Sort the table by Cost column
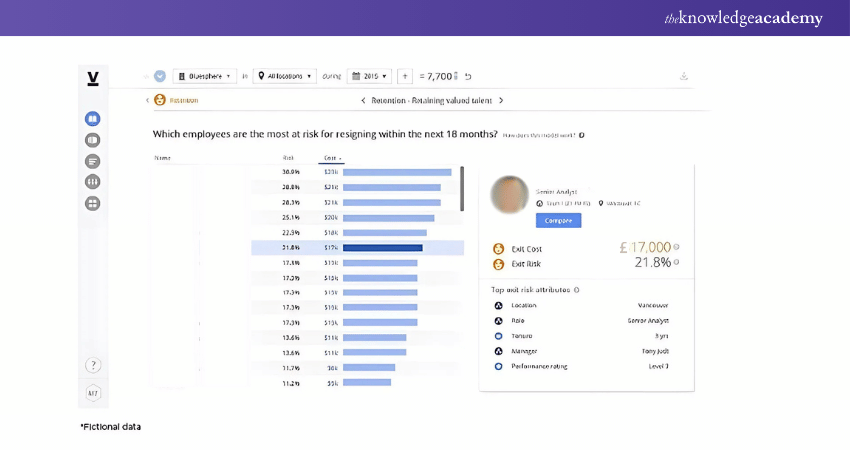 [331, 158]
